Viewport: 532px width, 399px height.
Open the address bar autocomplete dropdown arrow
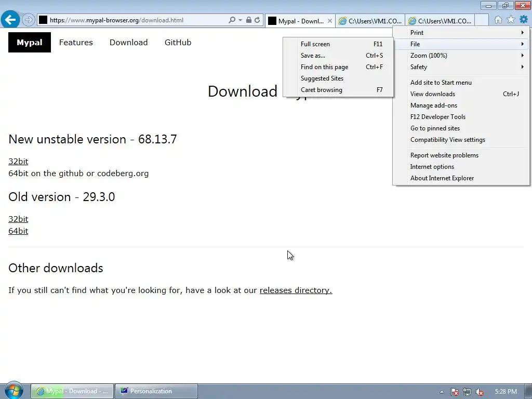click(240, 20)
